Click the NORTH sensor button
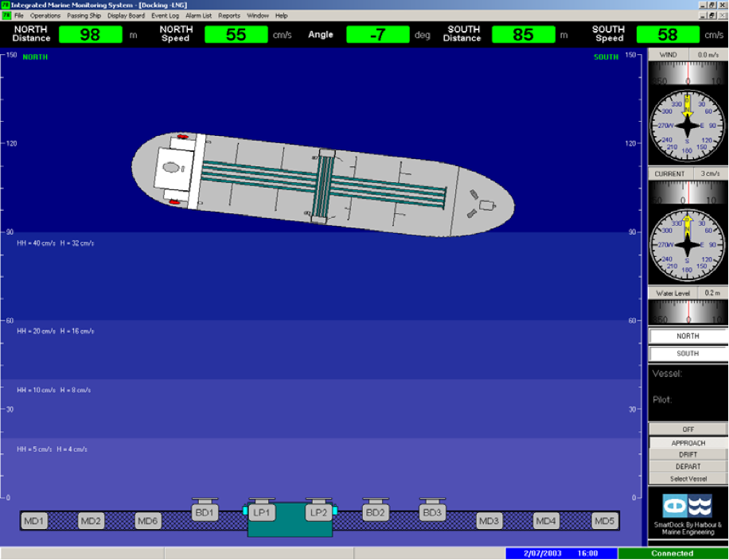729x560 pixels. point(688,336)
